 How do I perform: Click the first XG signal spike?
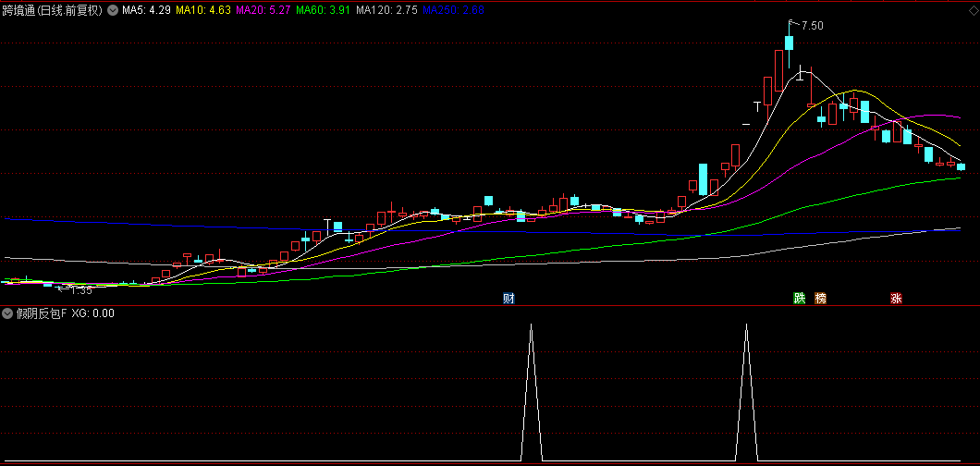pyautogui.click(x=532, y=392)
